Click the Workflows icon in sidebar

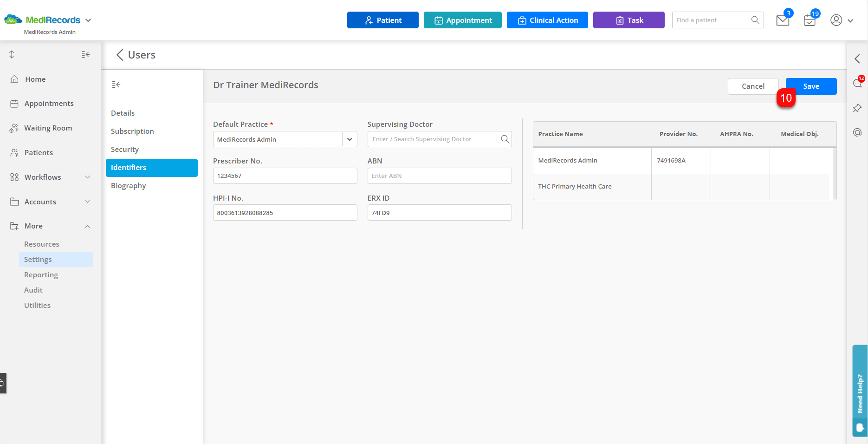[14, 177]
